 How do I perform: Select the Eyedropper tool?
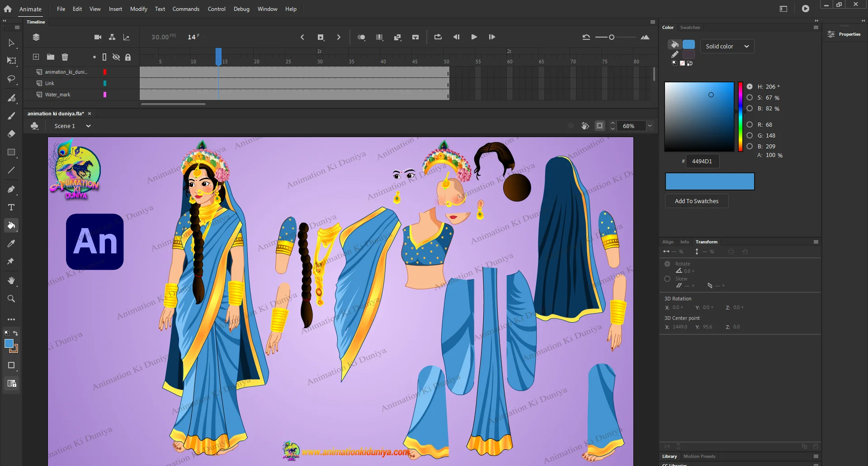11,243
